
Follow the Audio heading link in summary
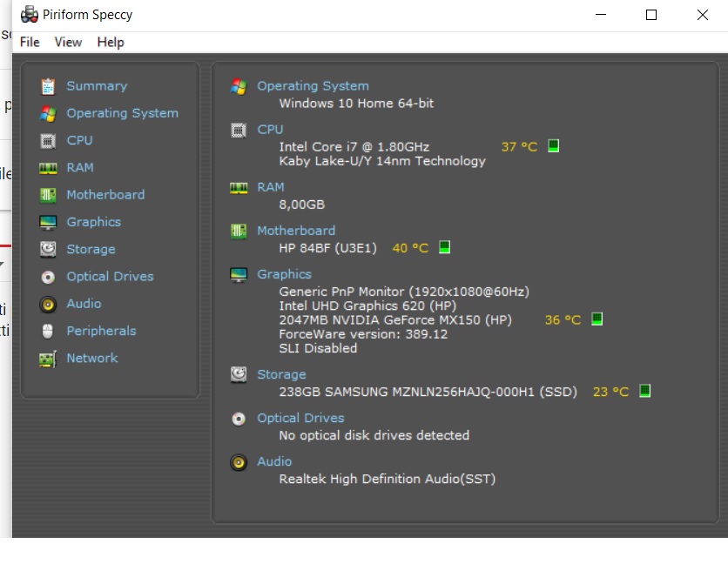(x=274, y=461)
